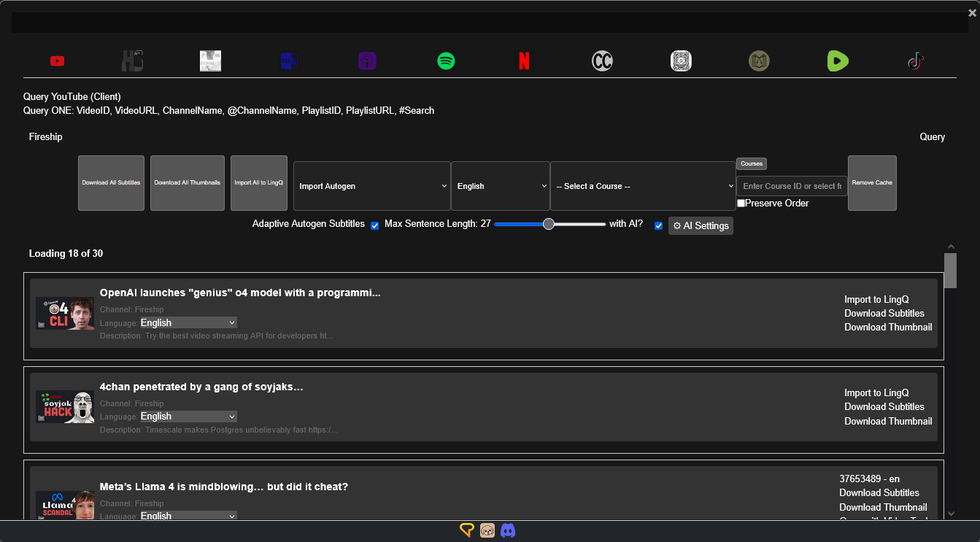Click Download All Subtitles button

pos(111,183)
